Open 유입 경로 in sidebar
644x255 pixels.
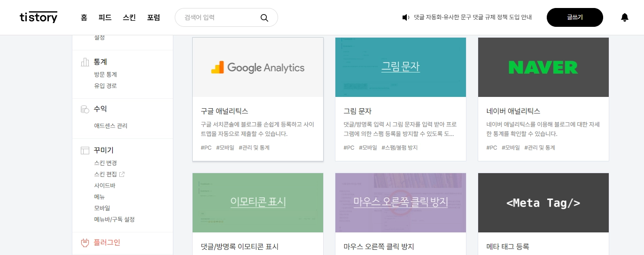tap(105, 86)
